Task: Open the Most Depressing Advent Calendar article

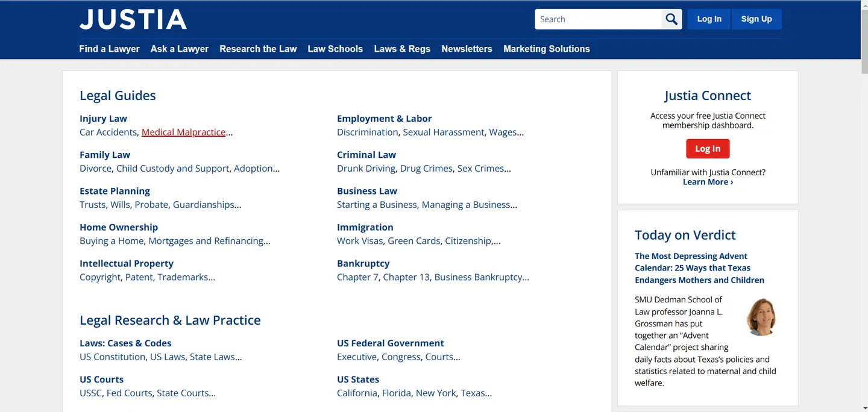Action: point(699,268)
